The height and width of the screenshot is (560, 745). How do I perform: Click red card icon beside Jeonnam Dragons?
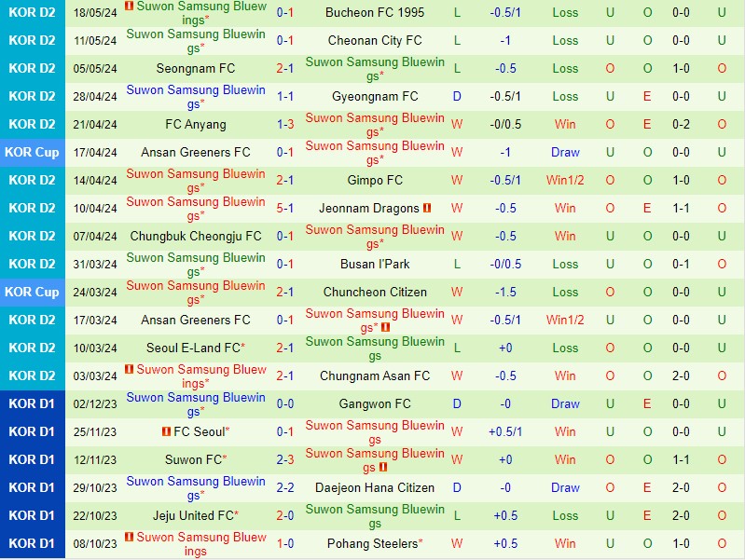[427, 208]
